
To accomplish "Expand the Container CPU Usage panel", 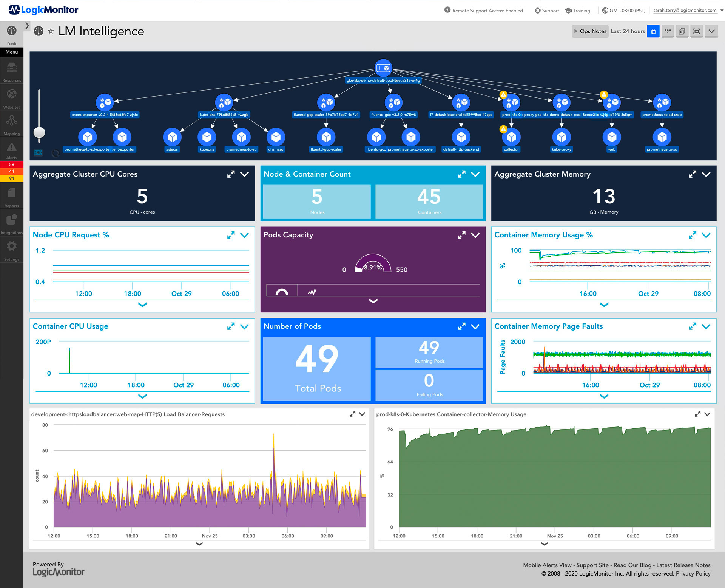I will click(230, 326).
